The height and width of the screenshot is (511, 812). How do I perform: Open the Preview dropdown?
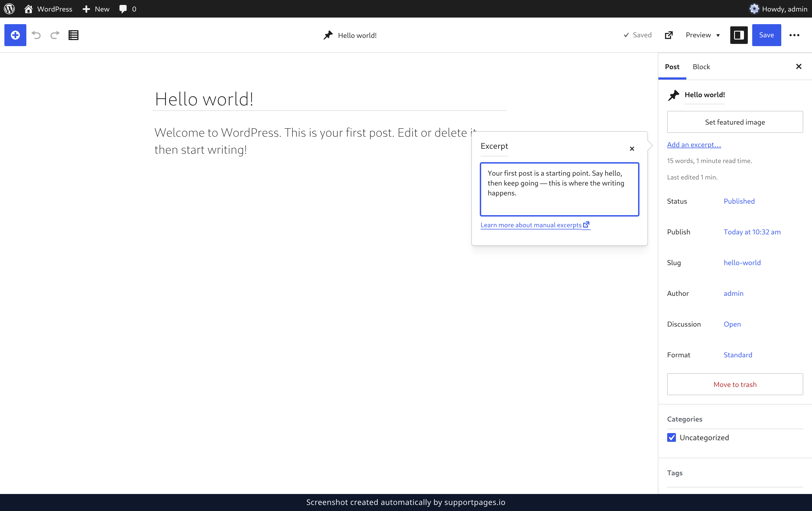pyautogui.click(x=703, y=35)
